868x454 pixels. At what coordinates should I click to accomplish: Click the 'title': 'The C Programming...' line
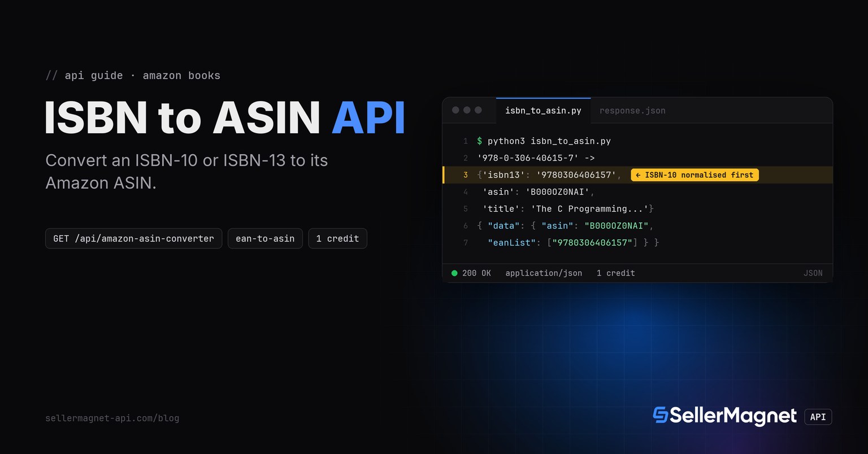568,209
